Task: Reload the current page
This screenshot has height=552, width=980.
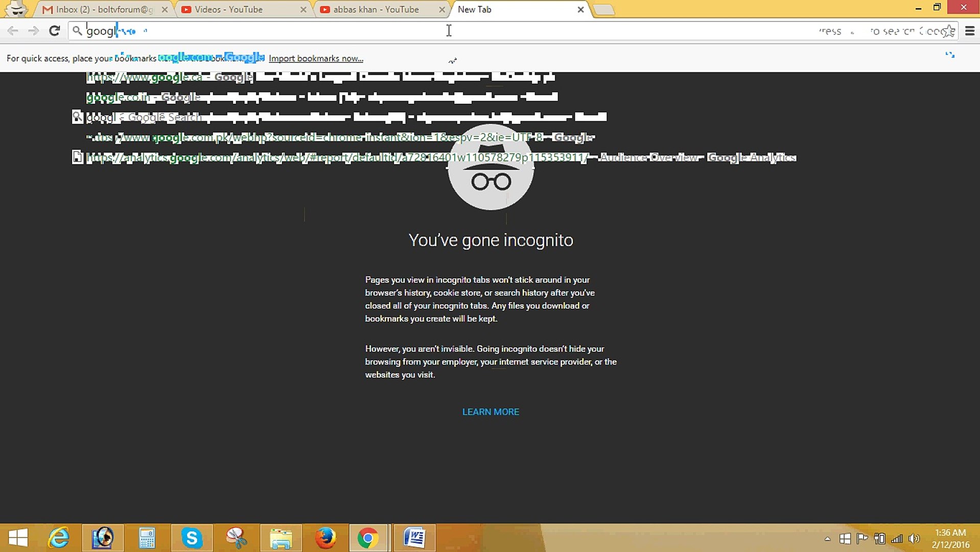Action: click(54, 30)
